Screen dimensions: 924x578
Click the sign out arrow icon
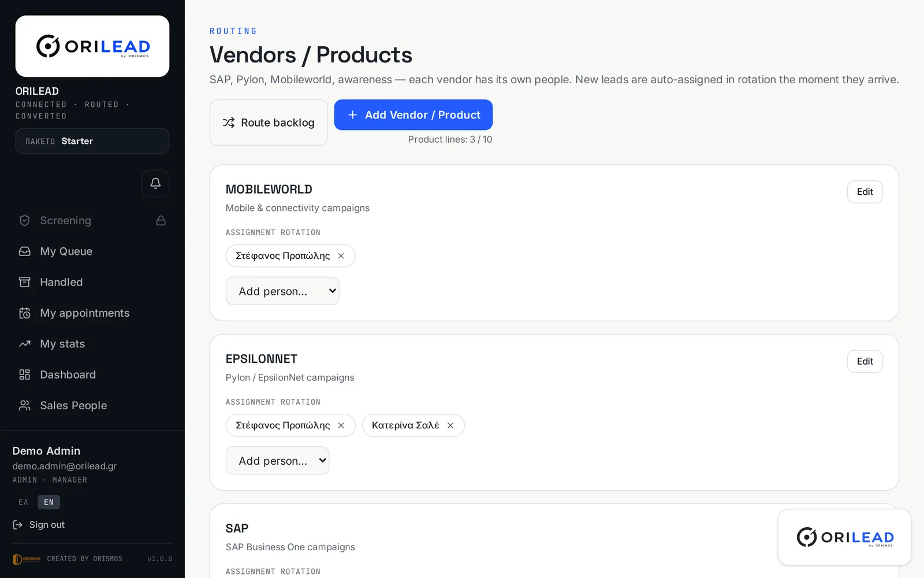coord(18,525)
